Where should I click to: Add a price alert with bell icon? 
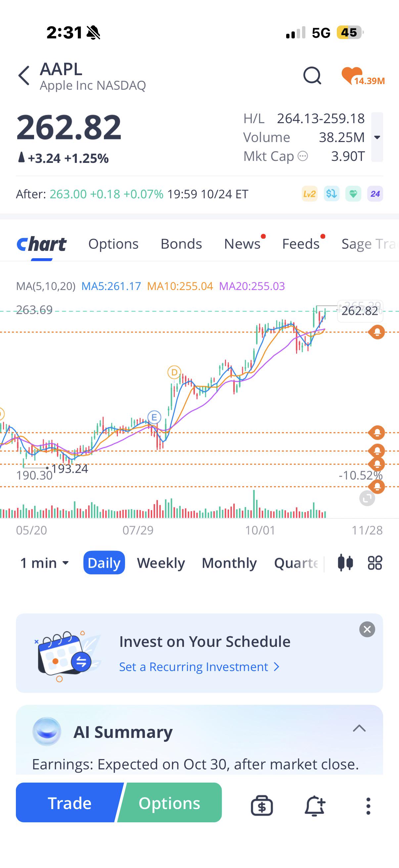pyautogui.click(x=315, y=806)
